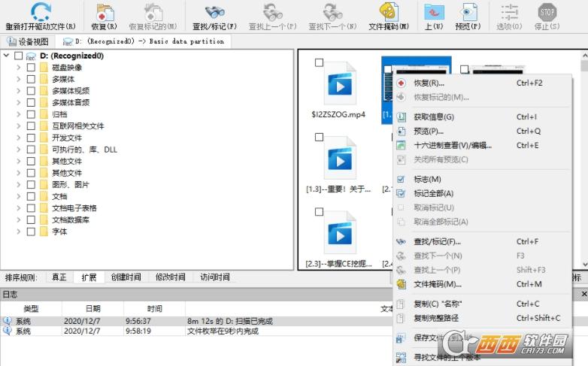Check the 多媒体视频 folder checkbox
The width and height of the screenshot is (588, 366).
(31, 91)
